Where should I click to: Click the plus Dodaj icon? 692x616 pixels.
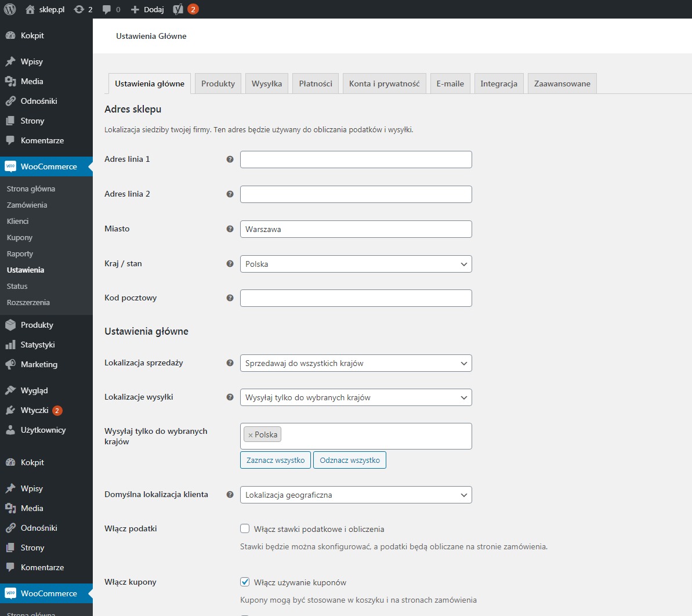135,9
